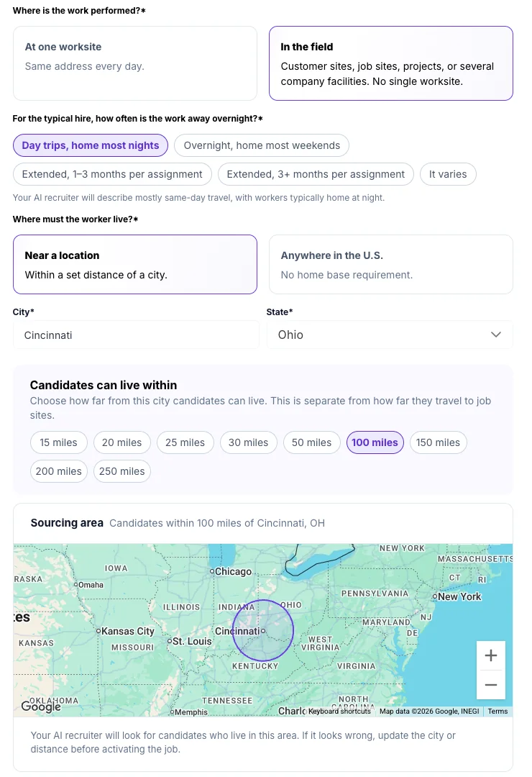This screenshot has height=777, width=532.
Task: Click the City input field with Cincinnati
Action: click(x=136, y=335)
